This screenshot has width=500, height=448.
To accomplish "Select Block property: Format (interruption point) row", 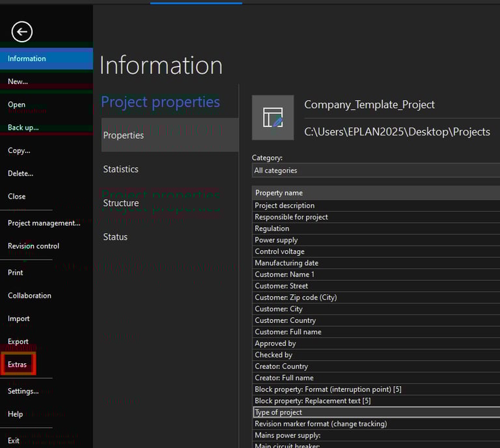I will pos(376,389).
